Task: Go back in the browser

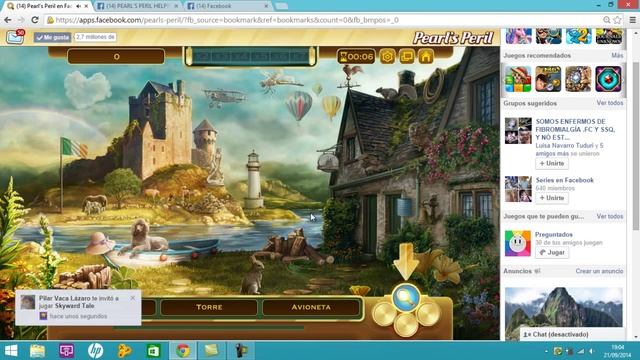Action: tap(7, 20)
